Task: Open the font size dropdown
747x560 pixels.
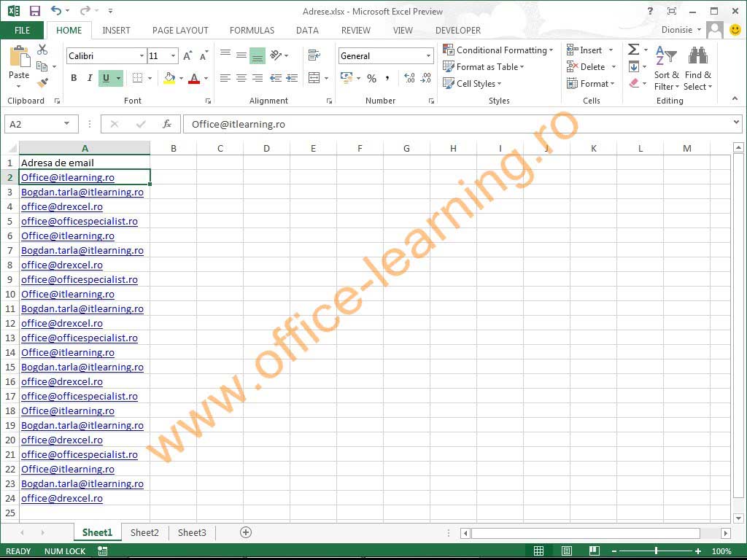Action: click(x=173, y=55)
